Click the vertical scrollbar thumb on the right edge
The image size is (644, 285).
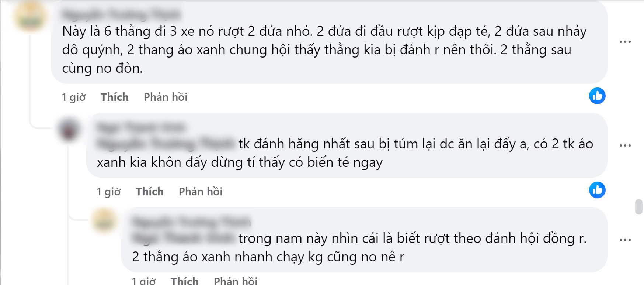coord(639,207)
